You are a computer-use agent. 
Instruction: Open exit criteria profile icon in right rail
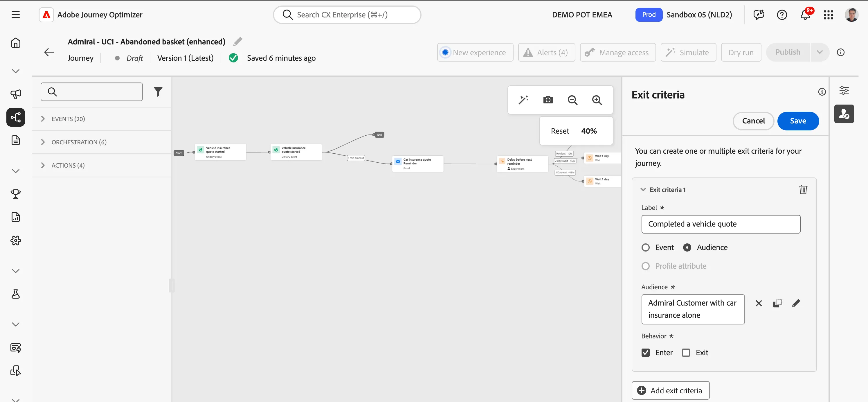[844, 114]
